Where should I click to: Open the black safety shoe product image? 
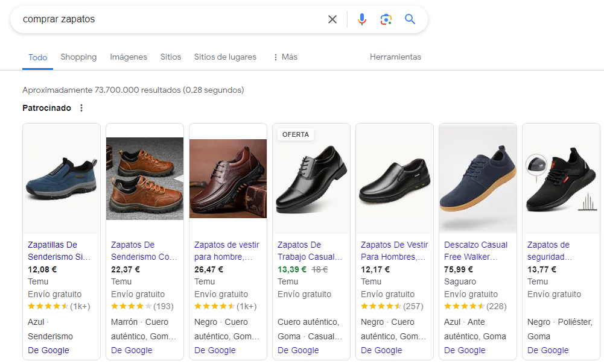tap(561, 178)
